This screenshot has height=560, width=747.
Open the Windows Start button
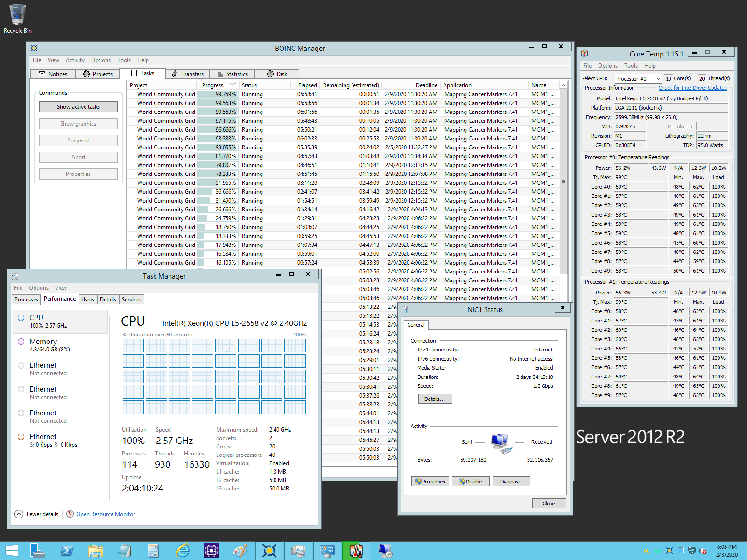11,551
